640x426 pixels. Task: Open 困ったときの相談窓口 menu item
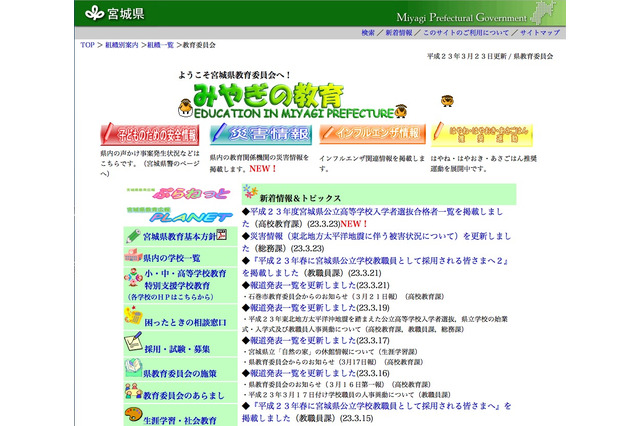pyautogui.click(x=185, y=322)
